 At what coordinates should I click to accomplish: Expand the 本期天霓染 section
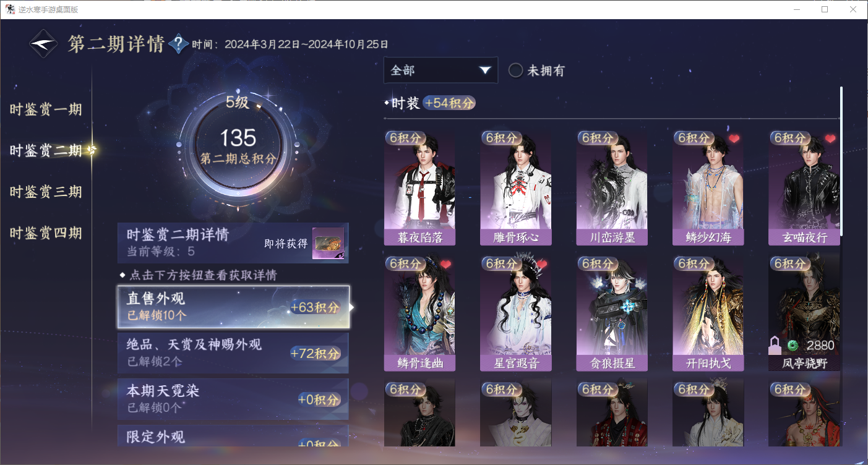233,399
